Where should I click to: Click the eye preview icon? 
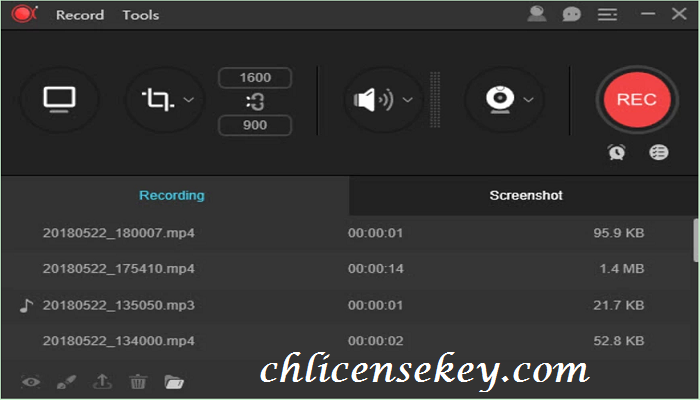31,382
